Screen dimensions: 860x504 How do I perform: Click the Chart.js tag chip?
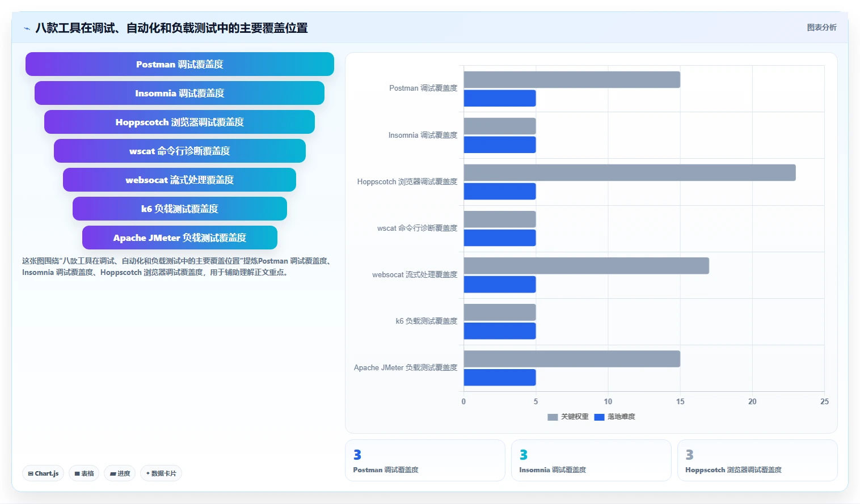tap(43, 473)
